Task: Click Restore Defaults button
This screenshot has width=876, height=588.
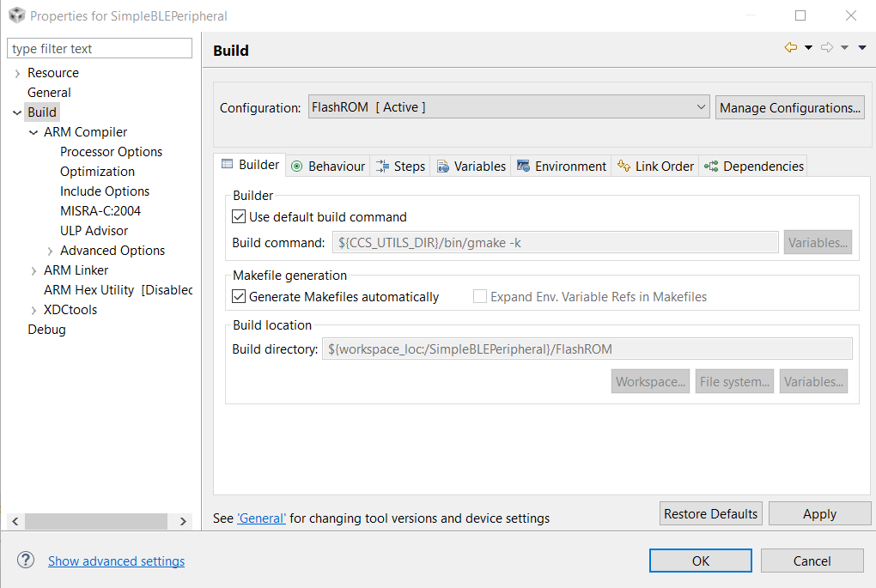Action: 710,513
